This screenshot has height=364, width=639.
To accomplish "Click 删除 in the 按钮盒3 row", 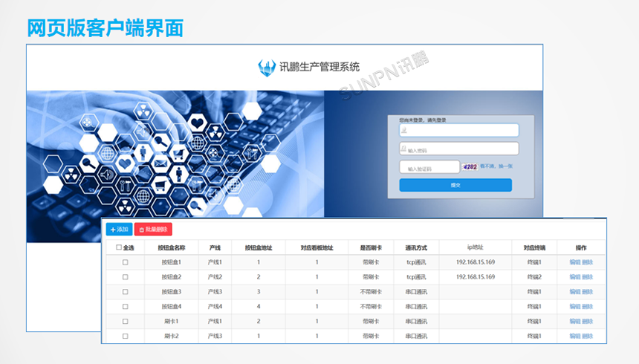I will point(587,291).
